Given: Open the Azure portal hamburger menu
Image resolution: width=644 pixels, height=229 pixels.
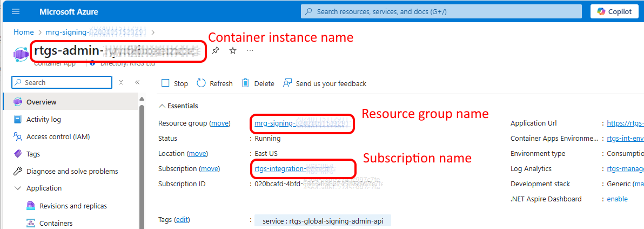Looking at the screenshot, I should click(x=16, y=11).
